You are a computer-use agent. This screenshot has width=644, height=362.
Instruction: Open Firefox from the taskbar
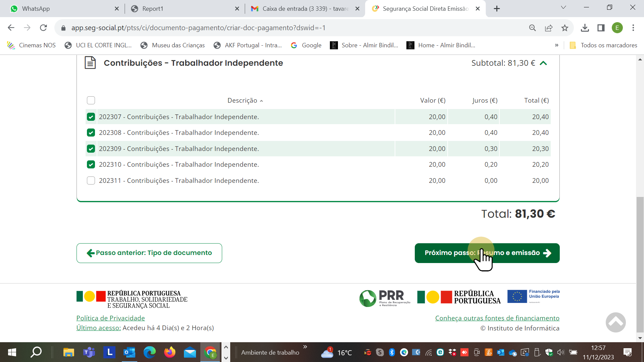pyautogui.click(x=169, y=352)
